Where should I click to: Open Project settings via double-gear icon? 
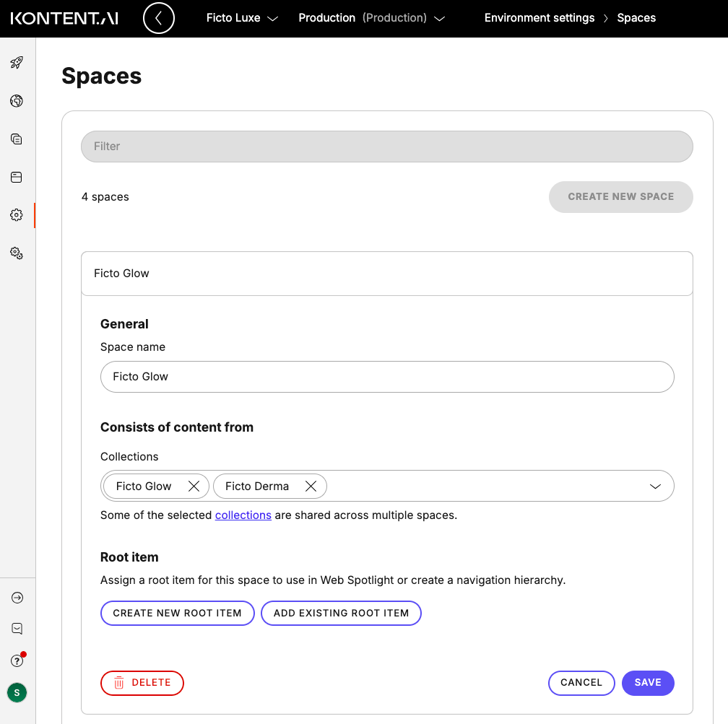(x=17, y=253)
